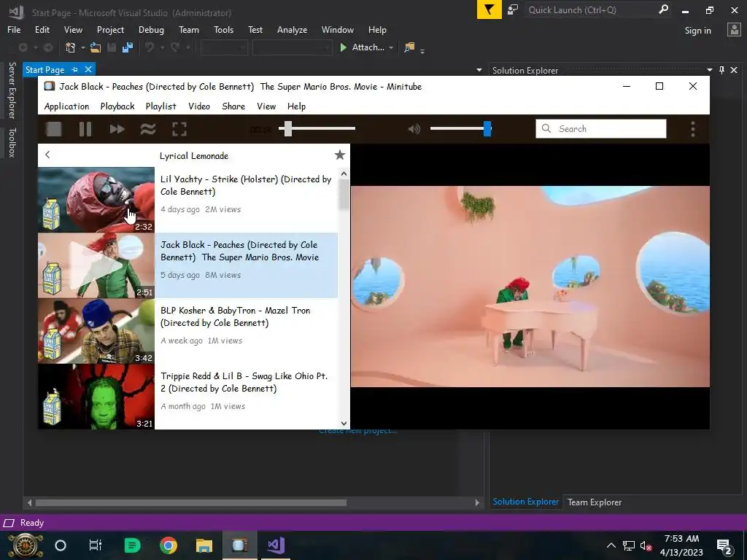Open Solution Explorer window options dropdown
This screenshot has height=560, width=747.
click(x=709, y=70)
